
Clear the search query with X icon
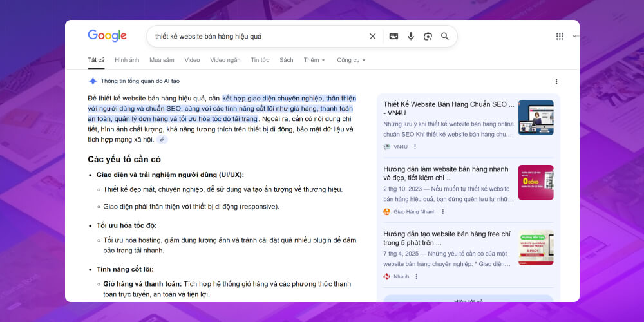[372, 37]
